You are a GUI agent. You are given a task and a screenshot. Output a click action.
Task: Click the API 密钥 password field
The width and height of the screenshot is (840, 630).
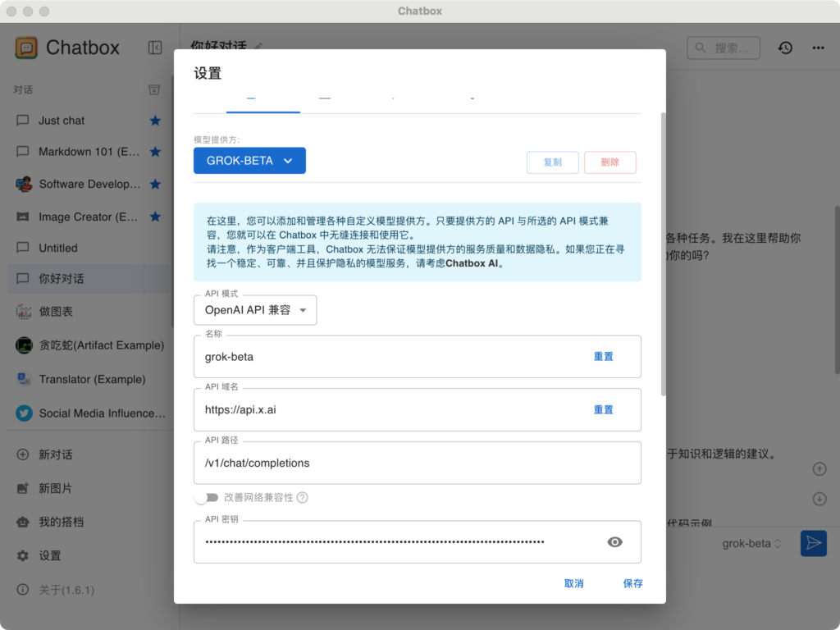tap(418, 542)
